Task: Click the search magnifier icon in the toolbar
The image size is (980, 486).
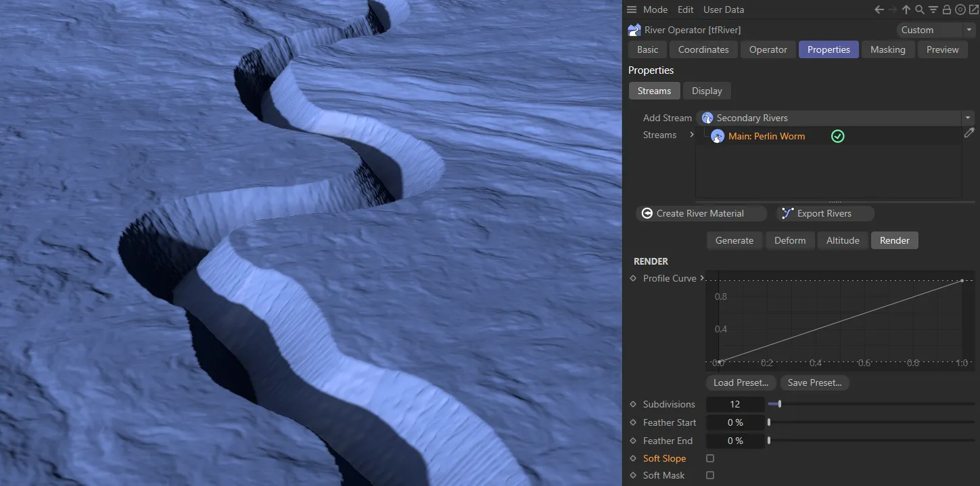Action: tap(920, 9)
